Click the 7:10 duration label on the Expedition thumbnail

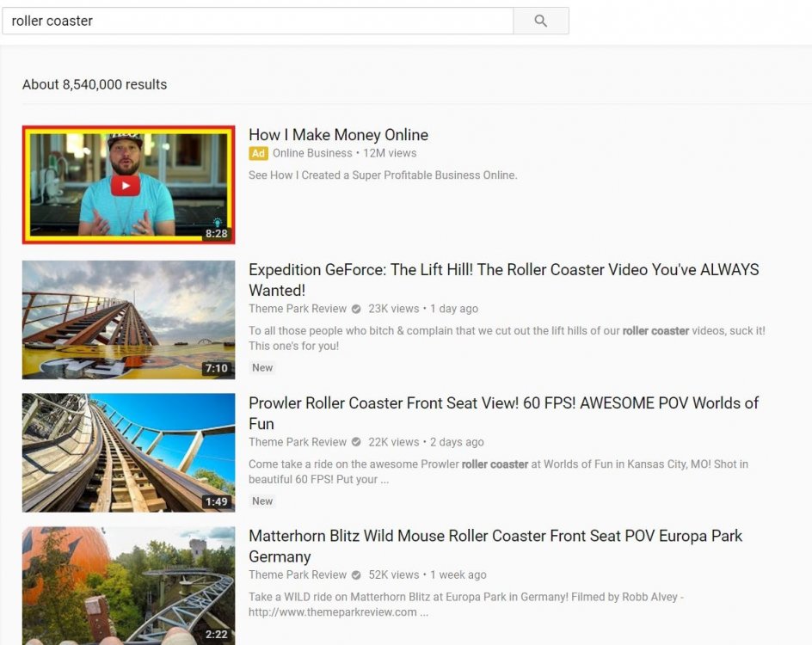coord(218,367)
